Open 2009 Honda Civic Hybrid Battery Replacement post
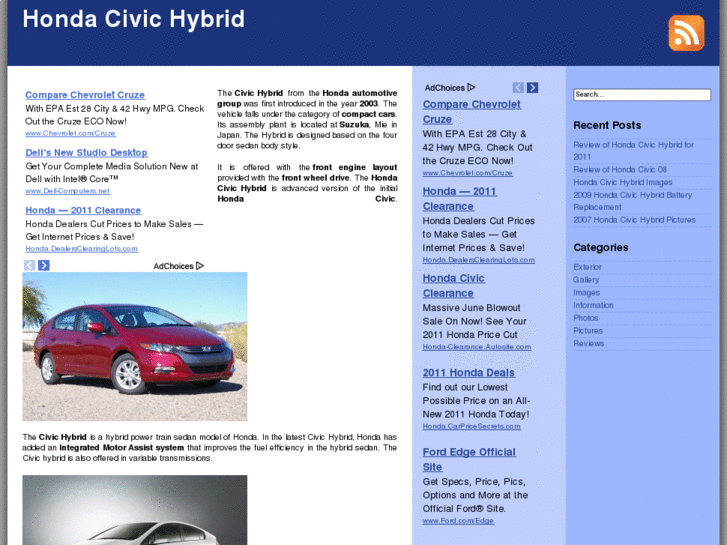727x545 pixels. 632,201
